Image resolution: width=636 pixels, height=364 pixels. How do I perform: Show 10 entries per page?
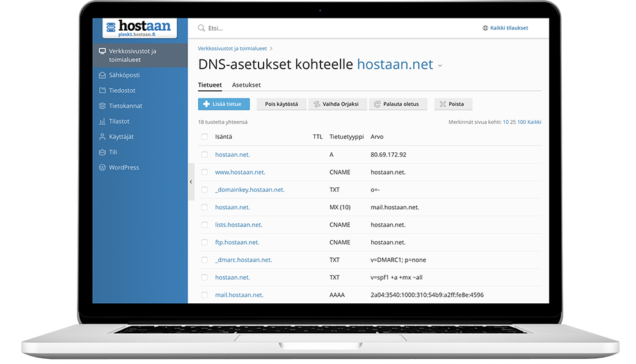point(506,122)
